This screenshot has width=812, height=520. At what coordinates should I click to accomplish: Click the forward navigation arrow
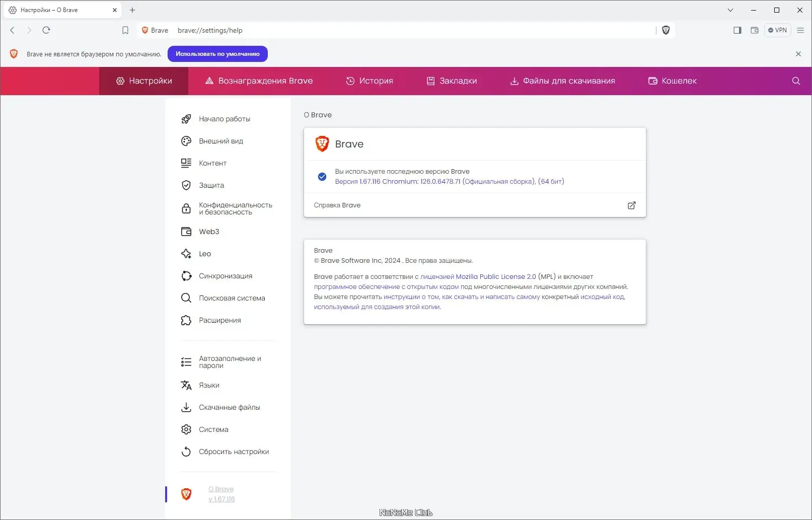(29, 30)
